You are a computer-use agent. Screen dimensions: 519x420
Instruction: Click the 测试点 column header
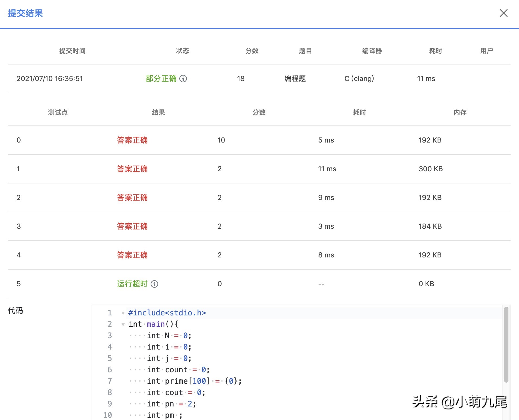point(58,112)
